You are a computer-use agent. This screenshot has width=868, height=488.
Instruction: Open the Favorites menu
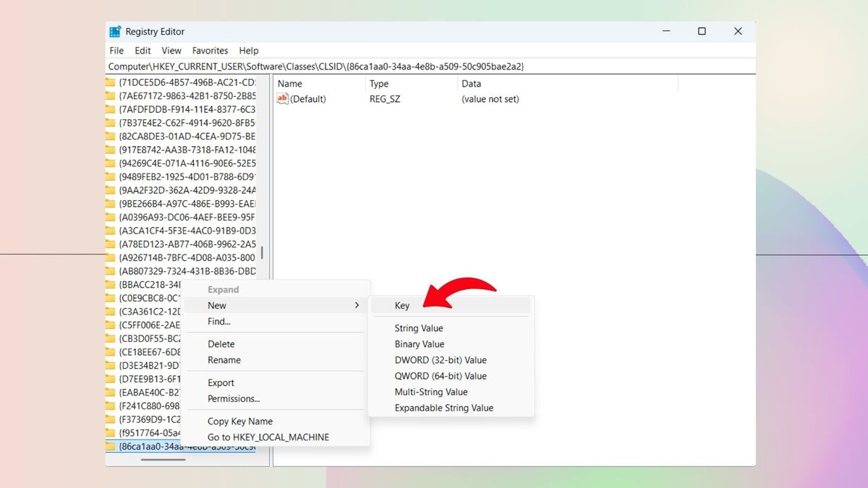click(x=210, y=51)
